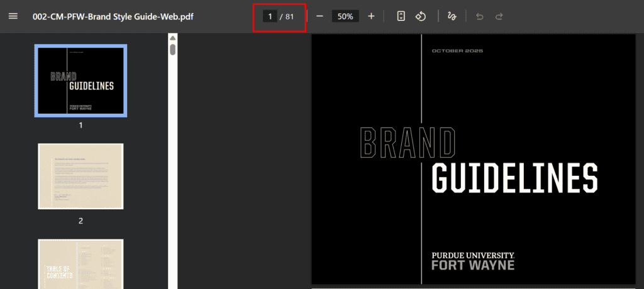Open page 2 thumbnail
Image resolution: width=644 pixels, height=289 pixels.
point(80,176)
